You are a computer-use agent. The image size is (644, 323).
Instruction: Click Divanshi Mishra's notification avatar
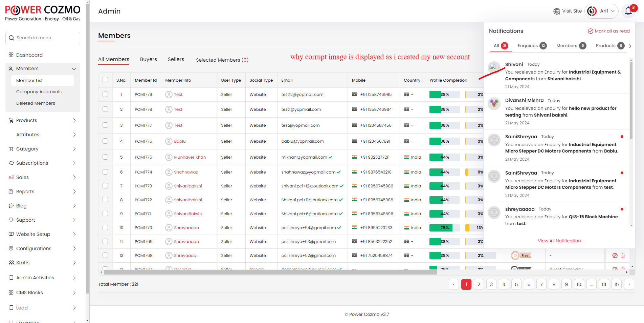pos(494,103)
